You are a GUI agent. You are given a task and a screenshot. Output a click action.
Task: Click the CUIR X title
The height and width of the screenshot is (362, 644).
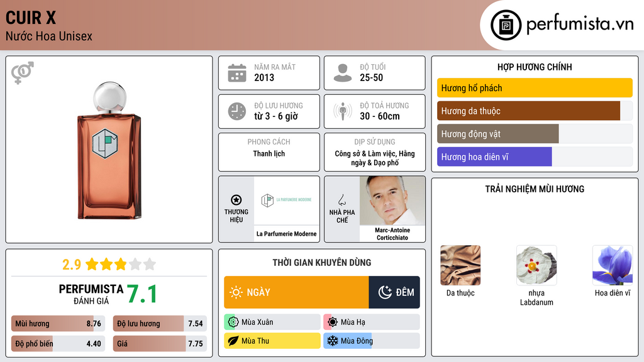[30, 18]
